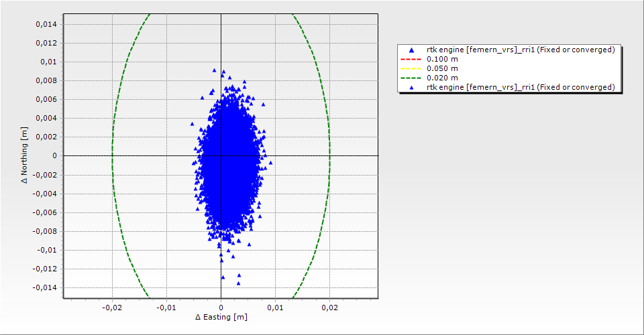This screenshot has width=644, height=335.
Task: Click the blue triangle marker in first legend entry
Action: [411, 50]
